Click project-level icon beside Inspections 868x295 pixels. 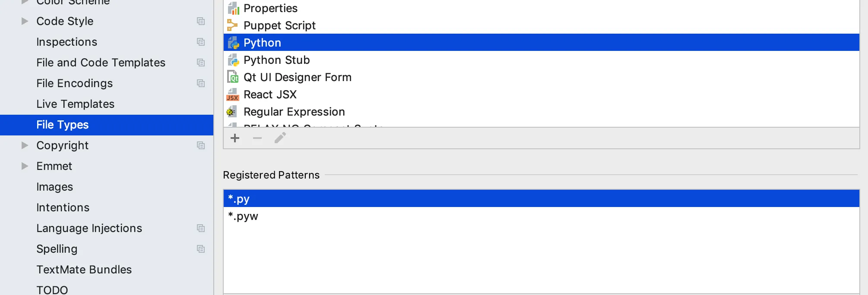[x=201, y=42]
